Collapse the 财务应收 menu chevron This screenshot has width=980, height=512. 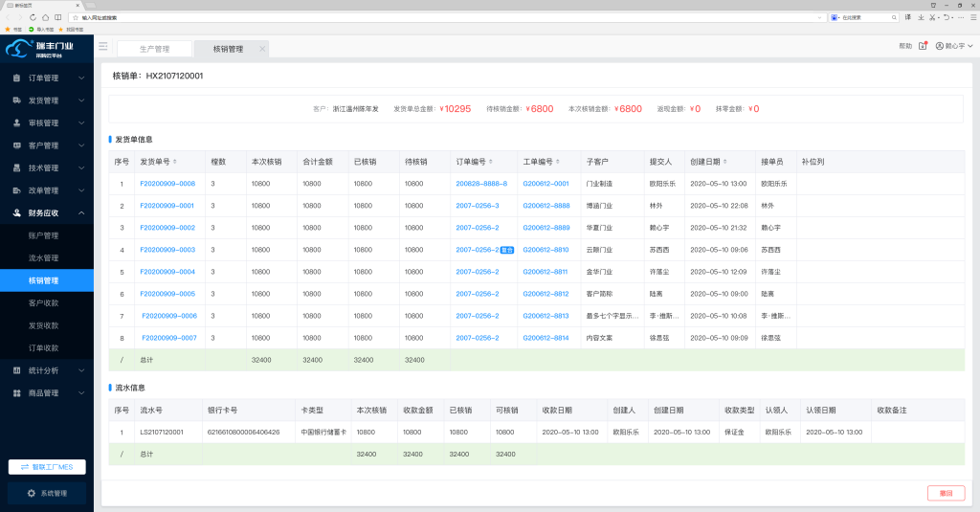tap(81, 213)
